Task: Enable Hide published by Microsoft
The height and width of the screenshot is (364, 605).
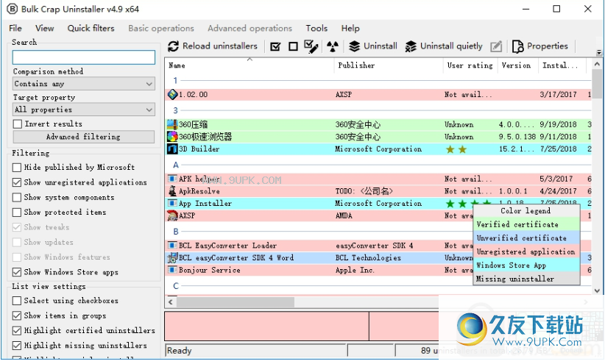Action: pyautogui.click(x=17, y=168)
